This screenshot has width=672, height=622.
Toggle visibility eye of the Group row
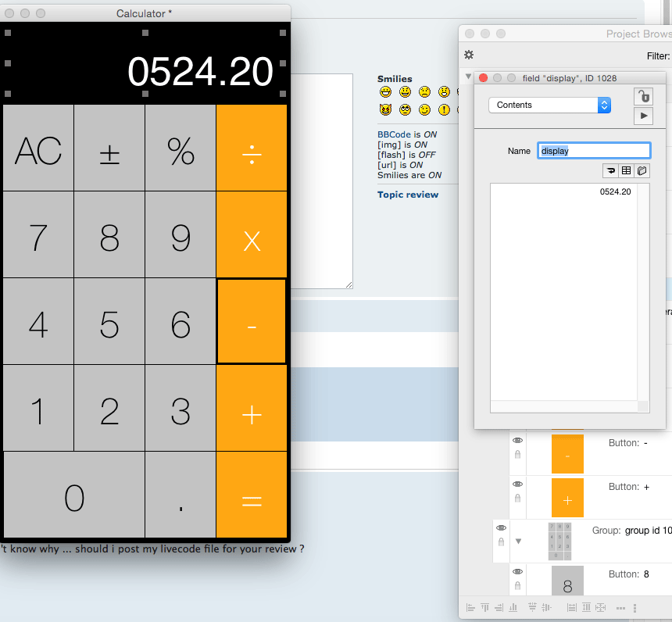[x=501, y=527]
